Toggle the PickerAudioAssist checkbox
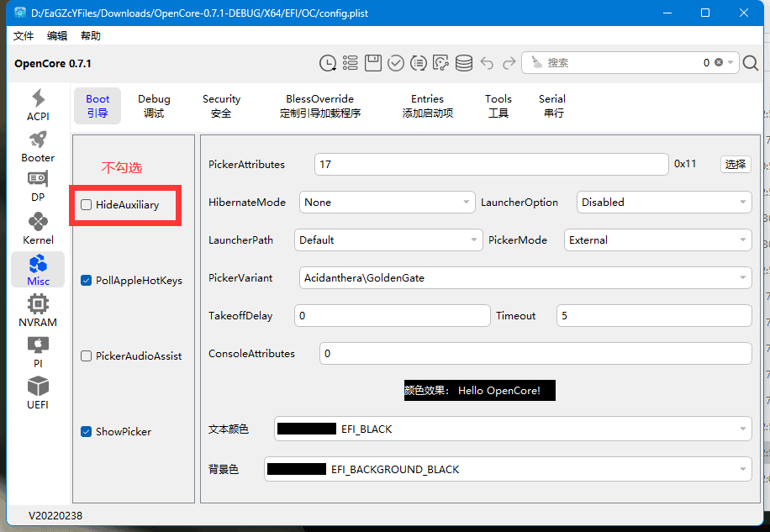Viewport: 770px width, 532px height. (87, 356)
